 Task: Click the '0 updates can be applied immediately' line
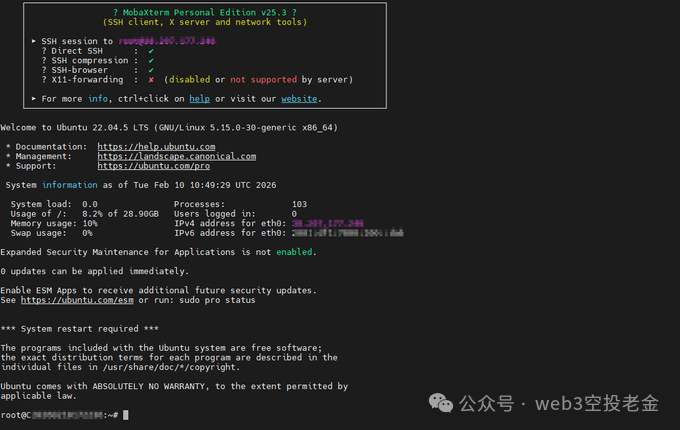pos(95,271)
